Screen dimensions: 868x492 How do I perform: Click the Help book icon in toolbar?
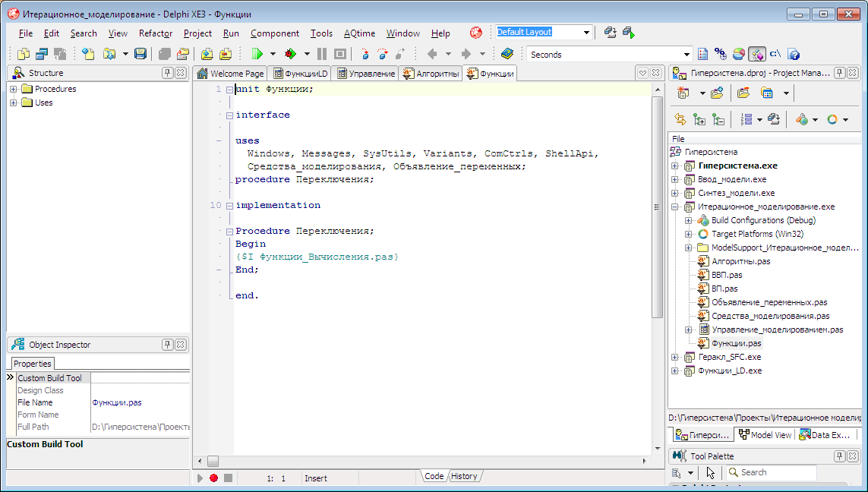coord(507,54)
